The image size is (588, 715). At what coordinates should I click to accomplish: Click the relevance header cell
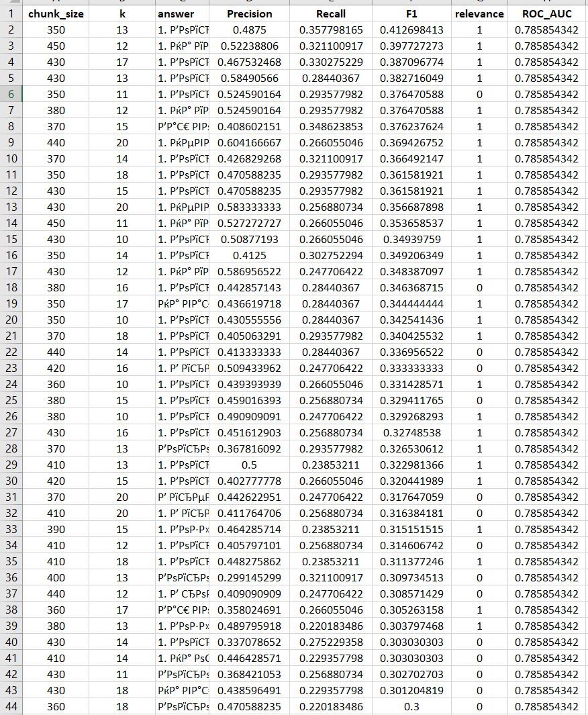click(479, 14)
